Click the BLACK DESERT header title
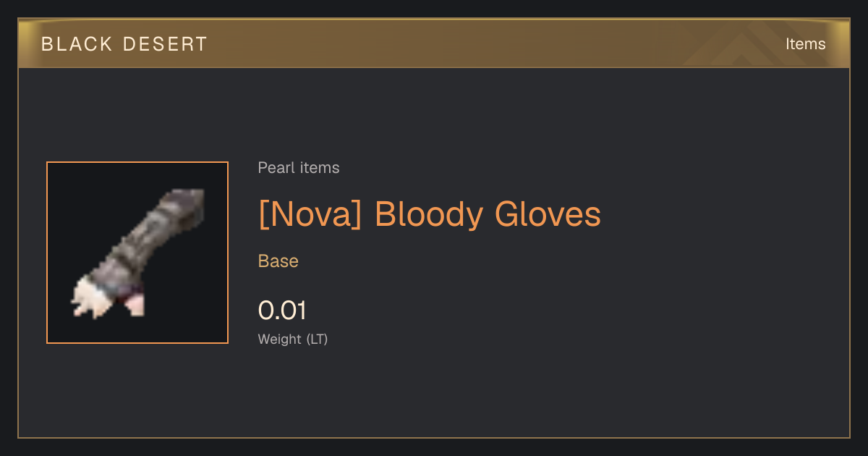This screenshot has height=456, width=868. click(124, 44)
